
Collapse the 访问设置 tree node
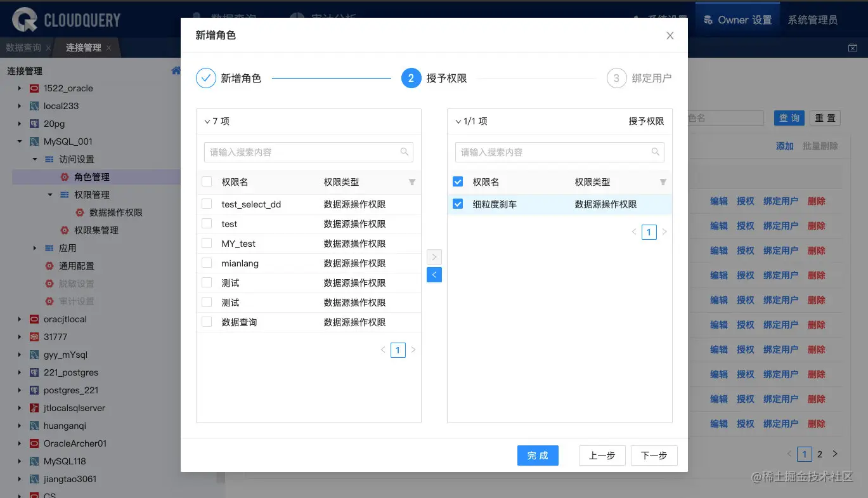[x=35, y=159]
